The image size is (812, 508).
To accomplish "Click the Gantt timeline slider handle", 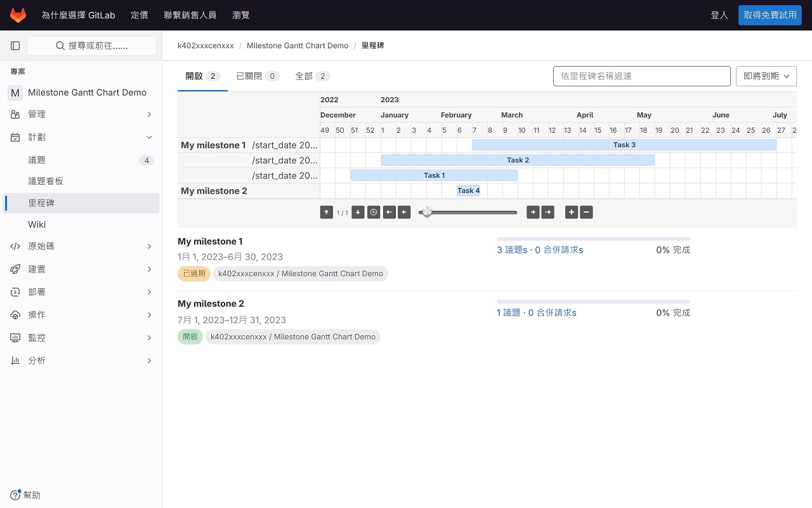I will click(427, 212).
